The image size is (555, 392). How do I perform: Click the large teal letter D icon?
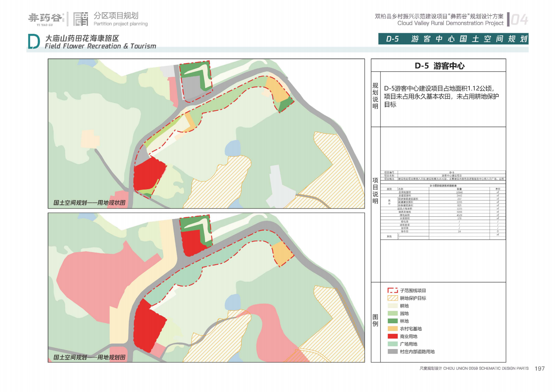tap(34, 42)
